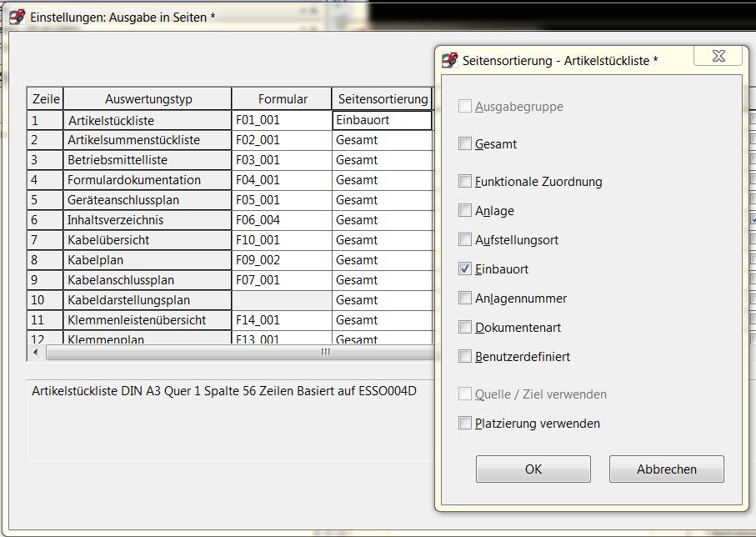Select the Kabelplan row

[148, 260]
